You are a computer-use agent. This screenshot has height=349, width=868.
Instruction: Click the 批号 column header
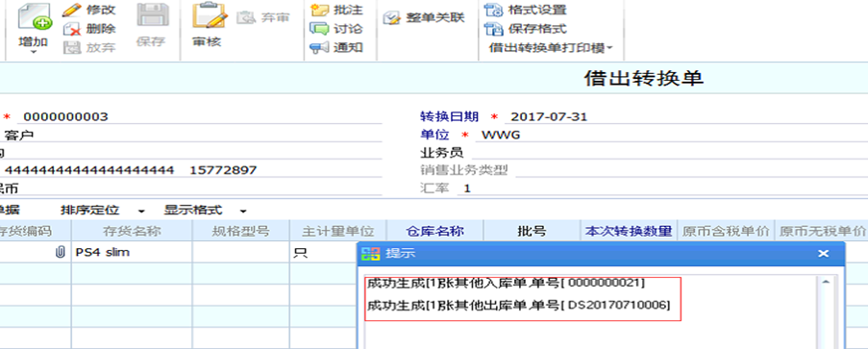pyautogui.click(x=532, y=231)
